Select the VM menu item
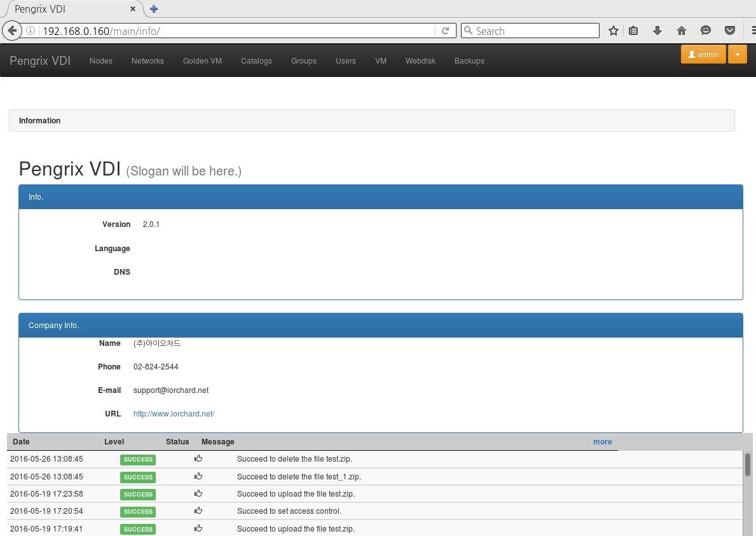Image resolution: width=756 pixels, height=536 pixels. coord(381,61)
